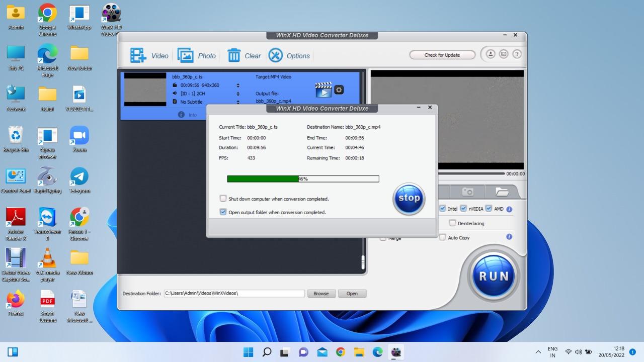The width and height of the screenshot is (644, 362).
Task: Toggle the Deinterlacing checkbox
Action: pyautogui.click(x=452, y=223)
